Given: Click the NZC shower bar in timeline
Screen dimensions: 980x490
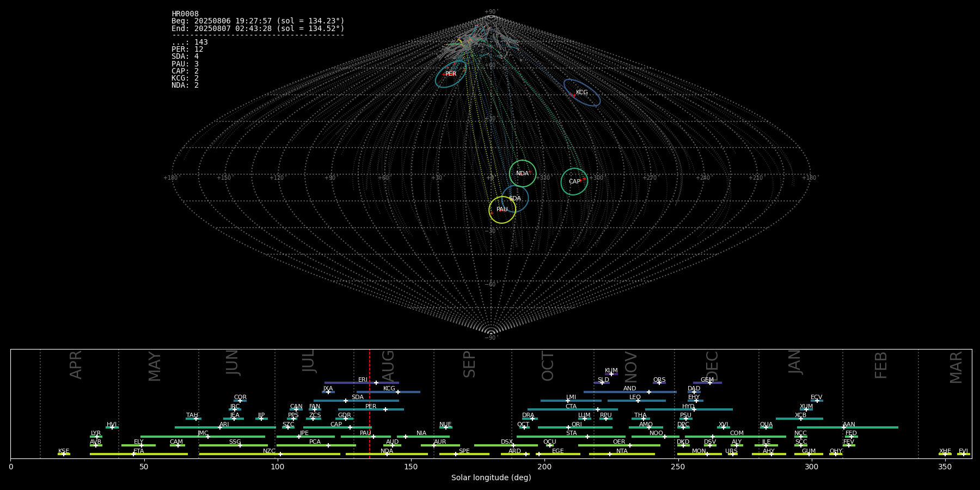Looking at the screenshot, I should tap(269, 454).
